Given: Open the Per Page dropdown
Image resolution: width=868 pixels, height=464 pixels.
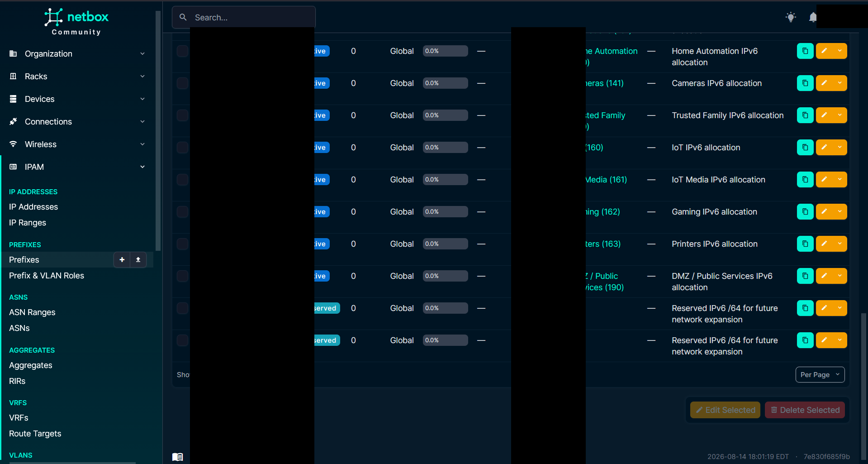Looking at the screenshot, I should tap(820, 375).
